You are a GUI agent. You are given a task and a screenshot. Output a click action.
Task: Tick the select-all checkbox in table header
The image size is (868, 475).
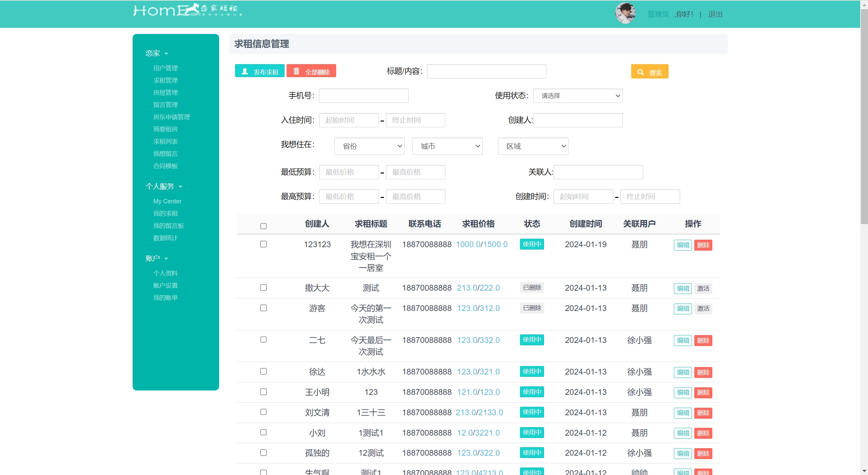coord(264,226)
